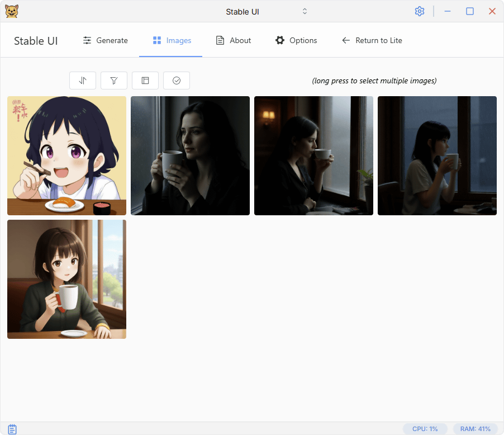This screenshot has width=504, height=435.
Task: Go to the Options tab
Action: (x=296, y=40)
